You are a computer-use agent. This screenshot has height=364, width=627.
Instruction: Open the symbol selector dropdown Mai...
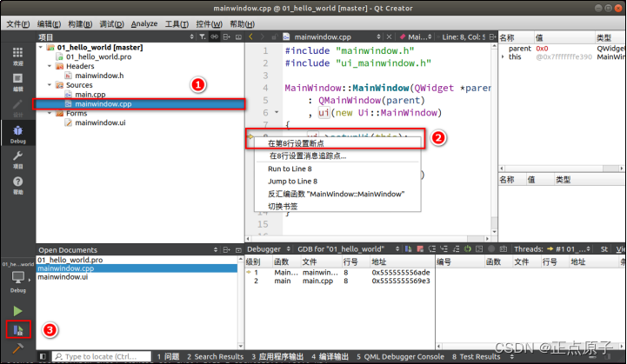coord(416,36)
